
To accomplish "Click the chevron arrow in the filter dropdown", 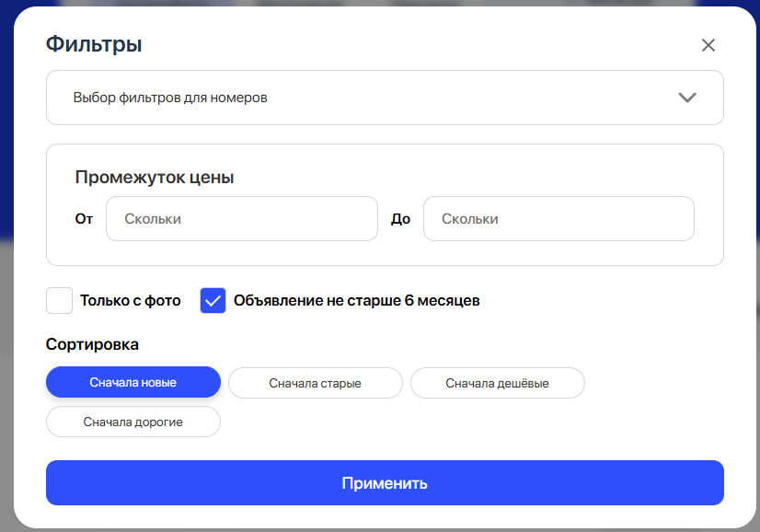I will (687, 98).
